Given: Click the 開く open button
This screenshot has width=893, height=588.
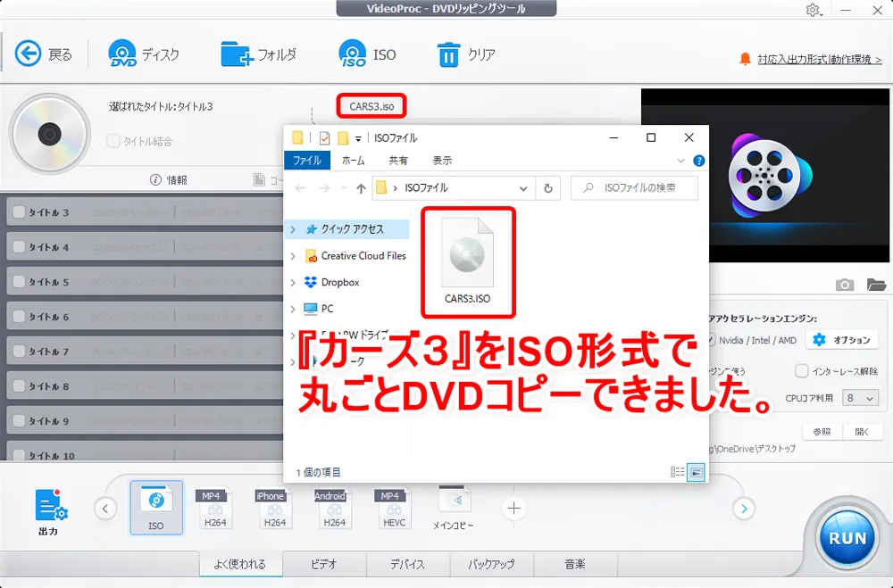Looking at the screenshot, I should click(x=863, y=432).
